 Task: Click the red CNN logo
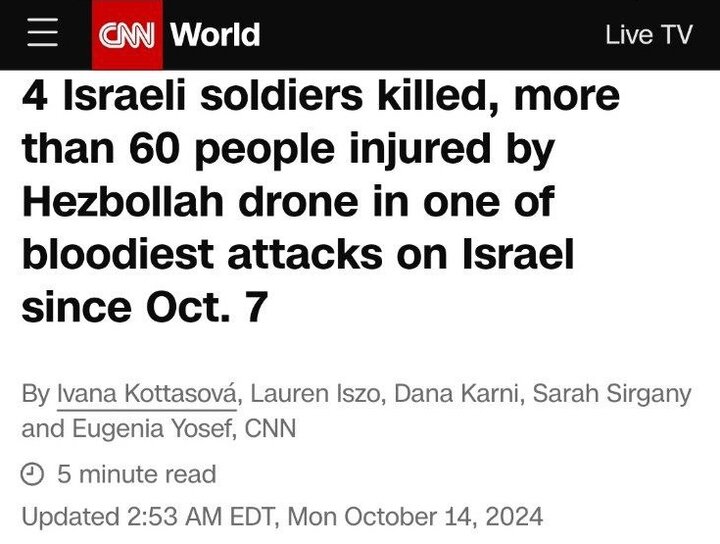pyautogui.click(x=127, y=35)
